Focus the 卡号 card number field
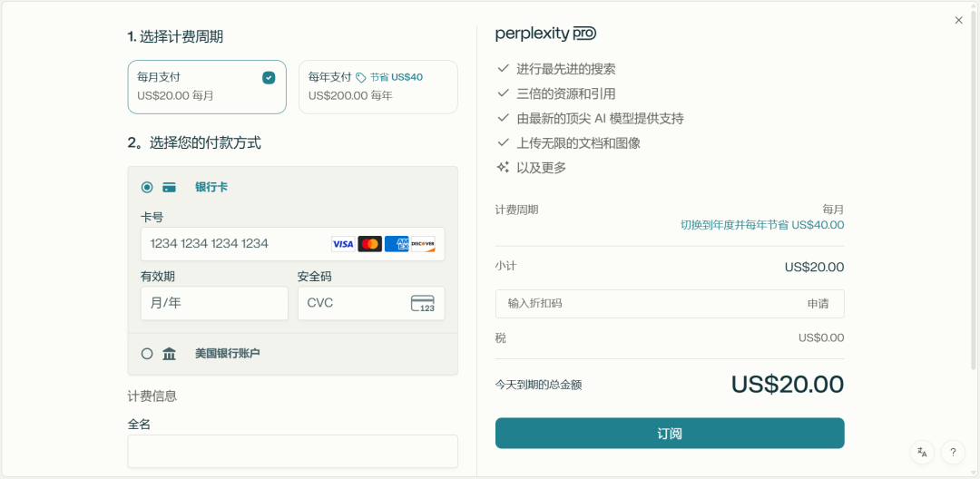This screenshot has width=980, height=479. coord(236,244)
